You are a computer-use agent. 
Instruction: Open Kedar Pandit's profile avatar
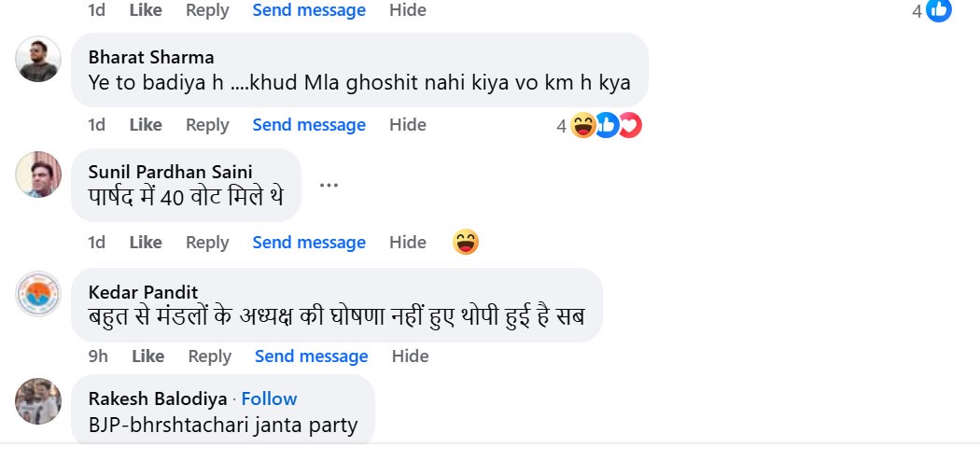[39, 295]
